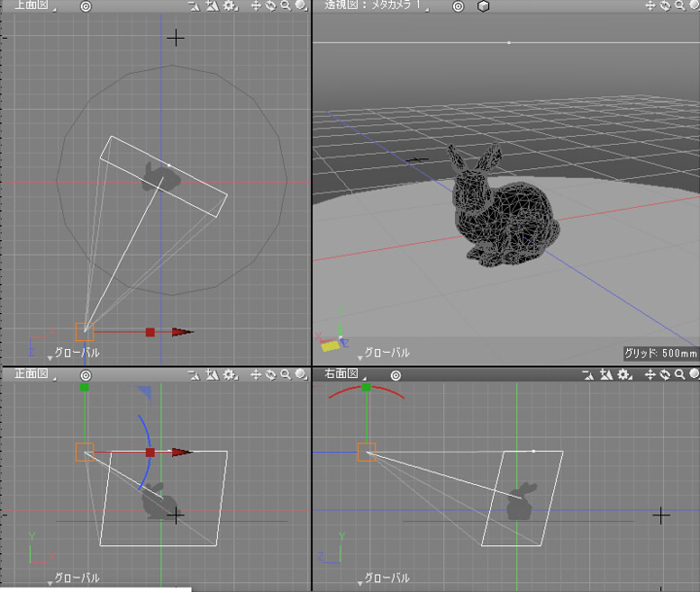Click the gear settings icon in 正面図 header
This screenshot has width=700, height=592.
(230, 375)
